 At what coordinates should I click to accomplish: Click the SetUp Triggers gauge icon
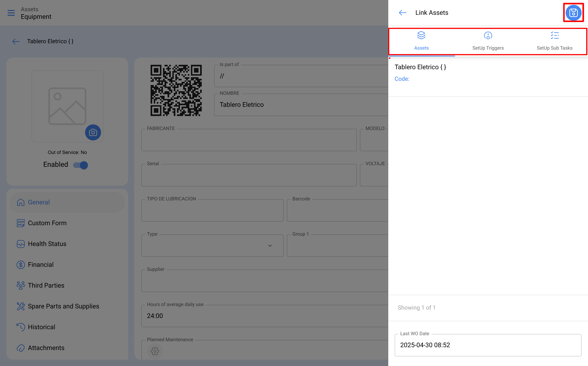[488, 36]
